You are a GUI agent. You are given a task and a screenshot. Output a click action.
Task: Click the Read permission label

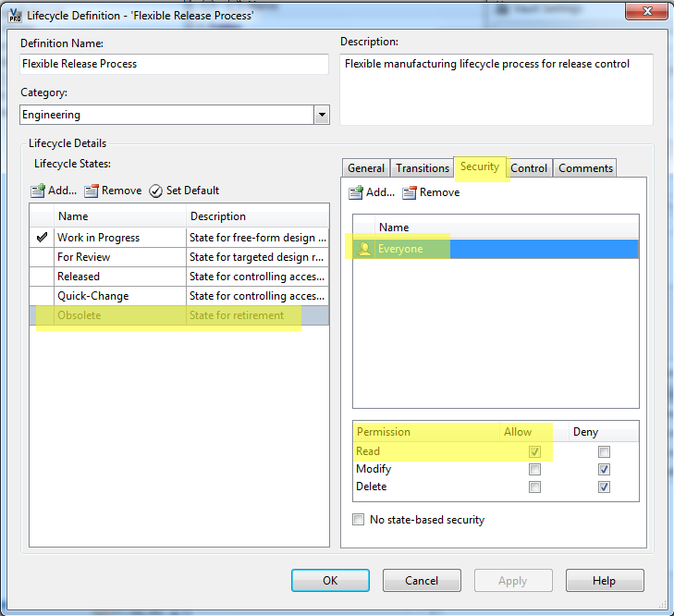[368, 451]
